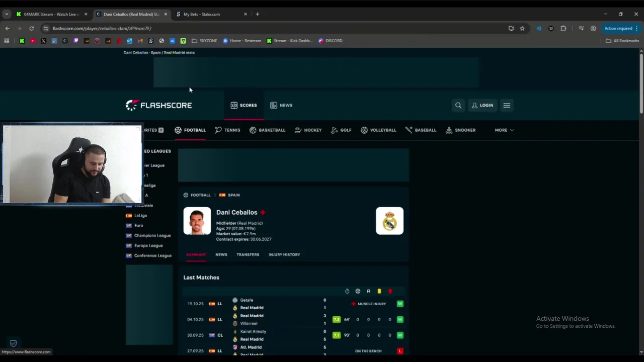This screenshot has width=644, height=362.
Task: Click the Flashscore logo
Action: coord(159,105)
